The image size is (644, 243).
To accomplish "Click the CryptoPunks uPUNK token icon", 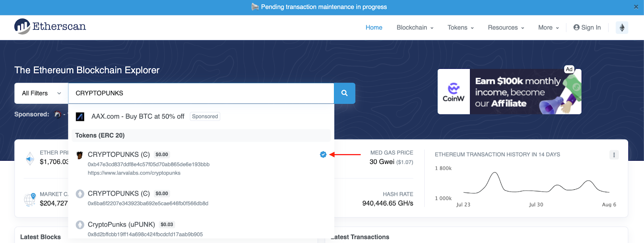I will 80,225.
